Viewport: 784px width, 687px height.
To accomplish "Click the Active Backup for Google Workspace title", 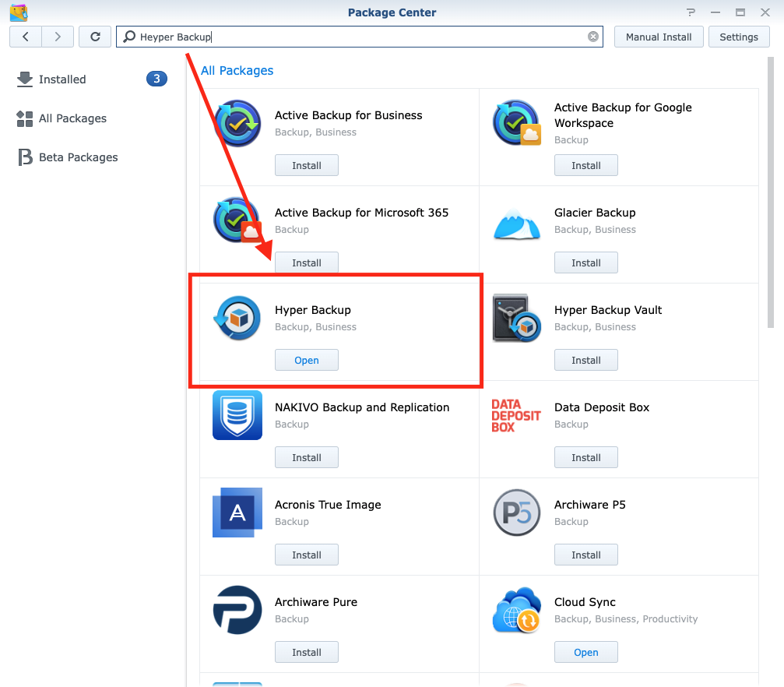I will pyautogui.click(x=623, y=115).
